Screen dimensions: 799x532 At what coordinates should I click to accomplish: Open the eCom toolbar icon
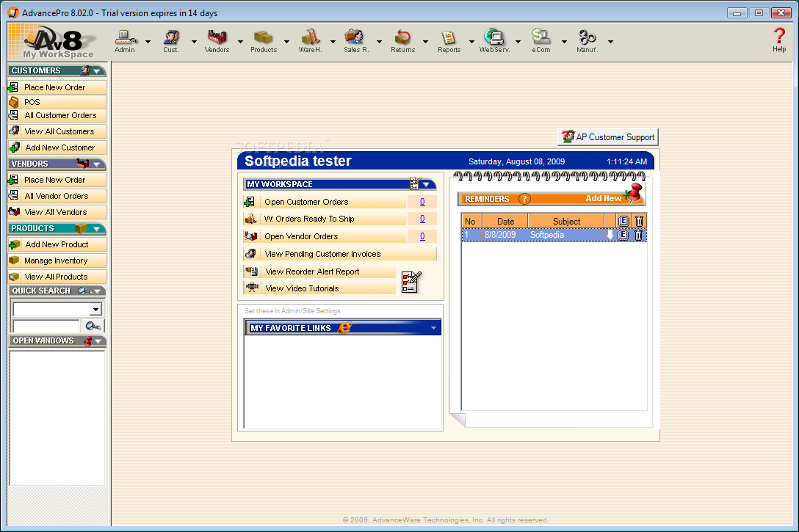pyautogui.click(x=540, y=41)
